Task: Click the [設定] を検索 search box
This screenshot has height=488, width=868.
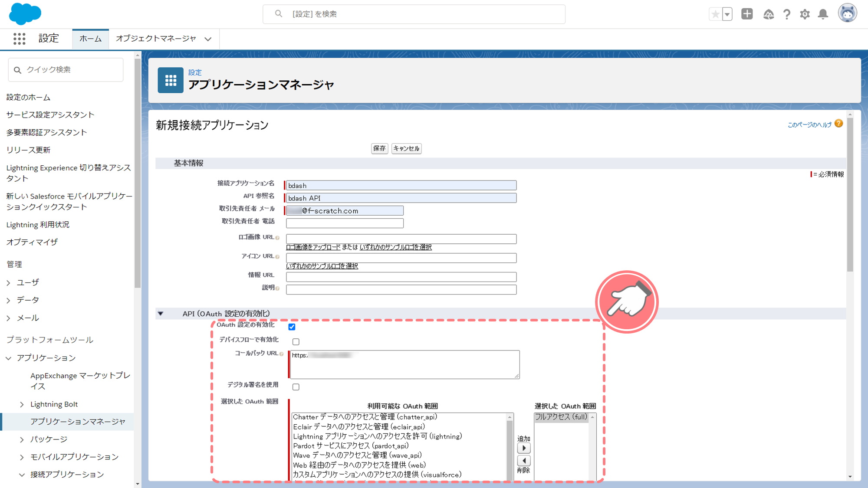Action: point(414,14)
